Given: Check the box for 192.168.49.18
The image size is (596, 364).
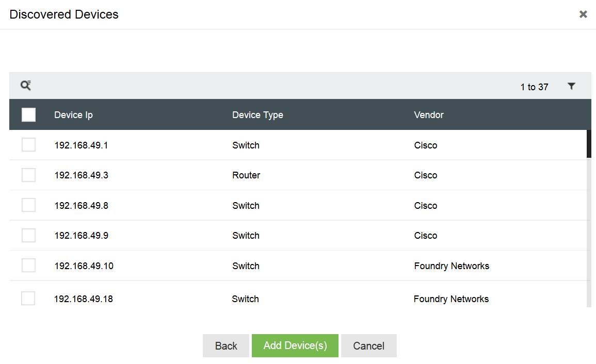Looking at the screenshot, I should point(28,299).
